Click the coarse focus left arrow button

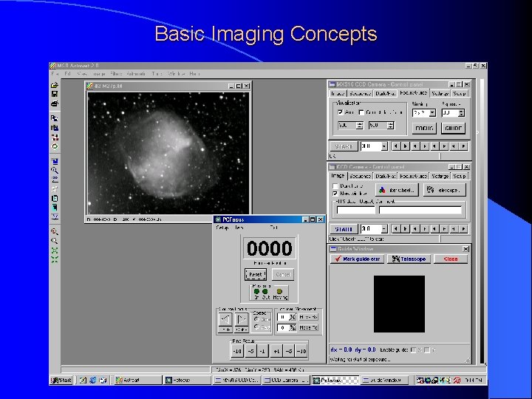[225, 318]
